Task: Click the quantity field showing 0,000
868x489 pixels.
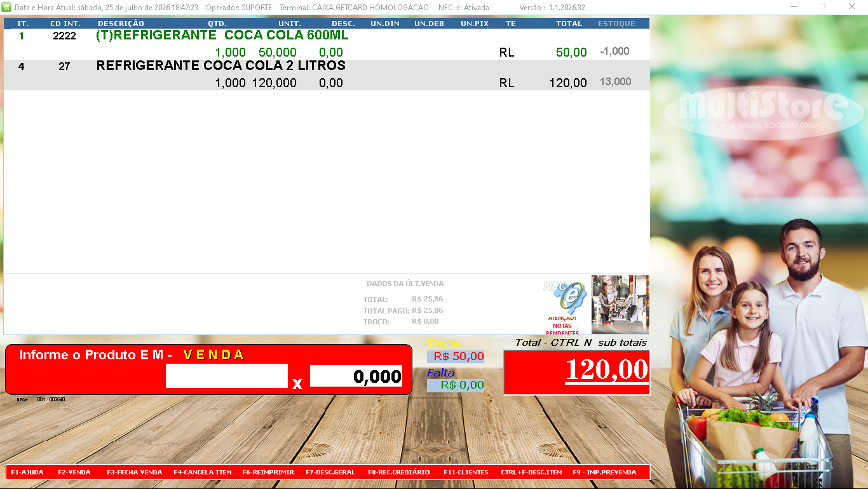Action: 356,376
